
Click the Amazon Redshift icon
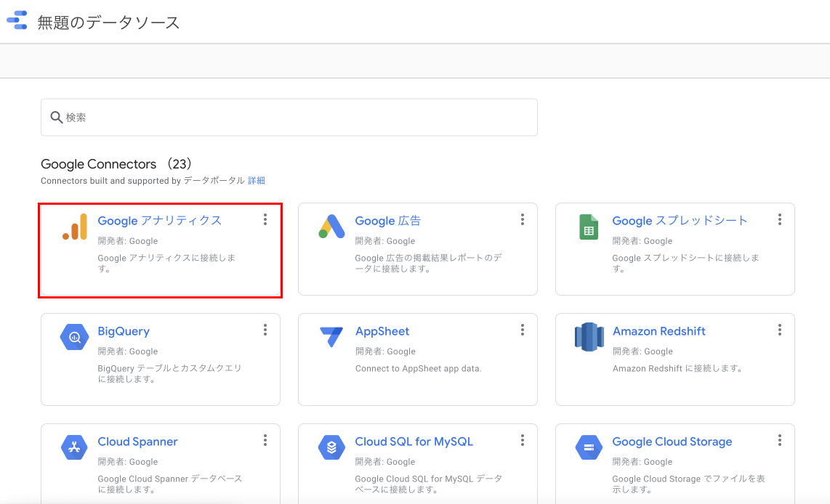click(x=589, y=337)
